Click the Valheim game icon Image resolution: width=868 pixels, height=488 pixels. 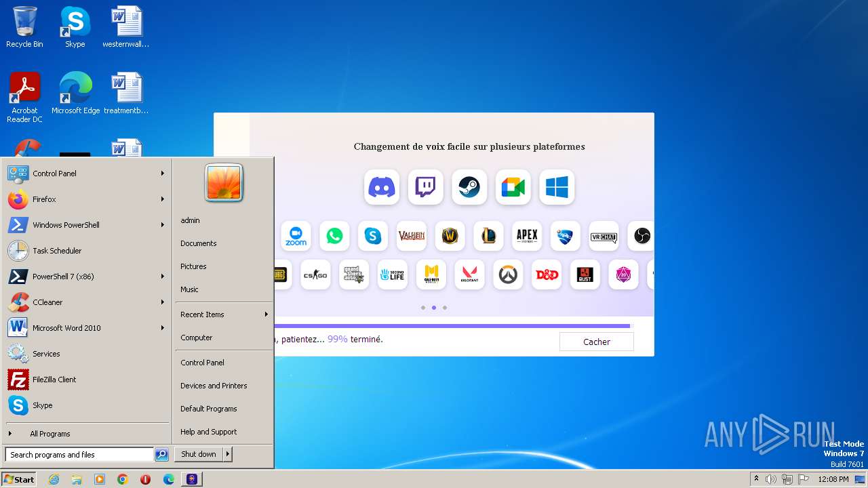coord(412,236)
